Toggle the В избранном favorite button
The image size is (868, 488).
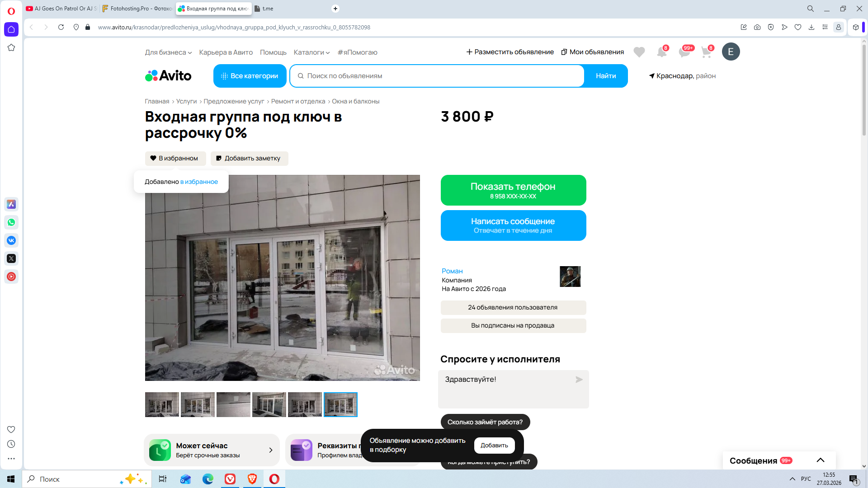click(x=175, y=158)
